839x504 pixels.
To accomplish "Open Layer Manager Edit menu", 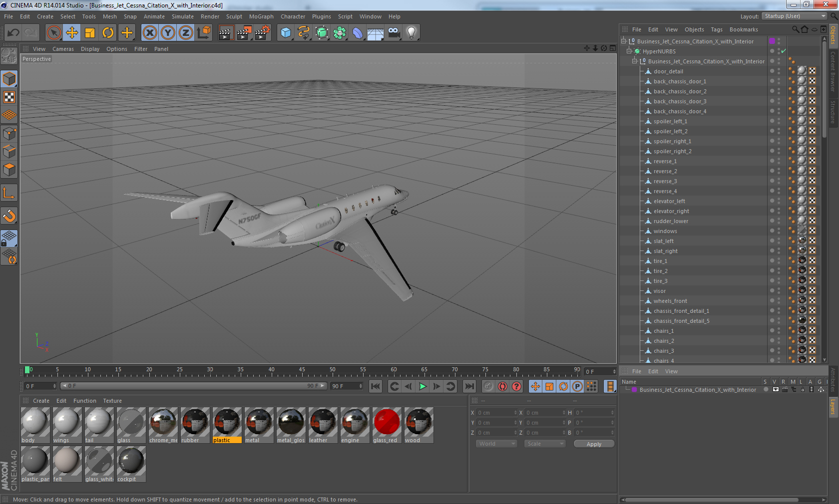I will click(x=653, y=371).
